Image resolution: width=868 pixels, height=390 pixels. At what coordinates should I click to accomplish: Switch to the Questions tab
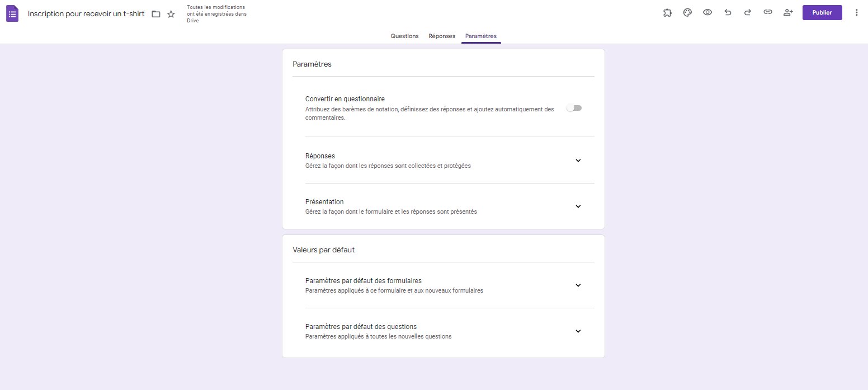point(404,36)
